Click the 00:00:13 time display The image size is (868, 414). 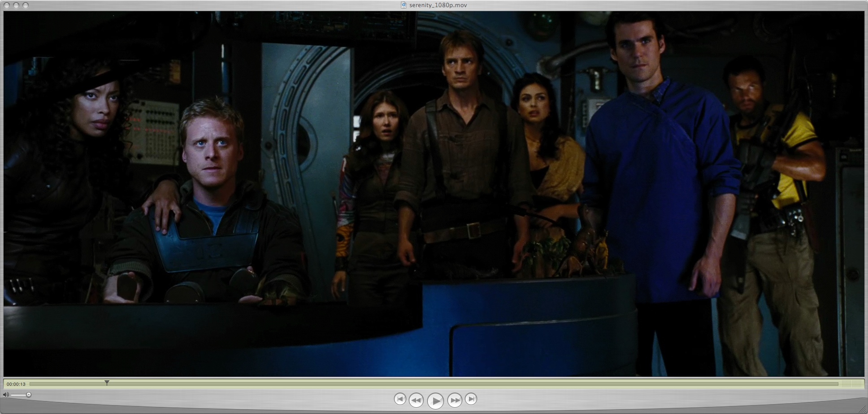(16, 384)
